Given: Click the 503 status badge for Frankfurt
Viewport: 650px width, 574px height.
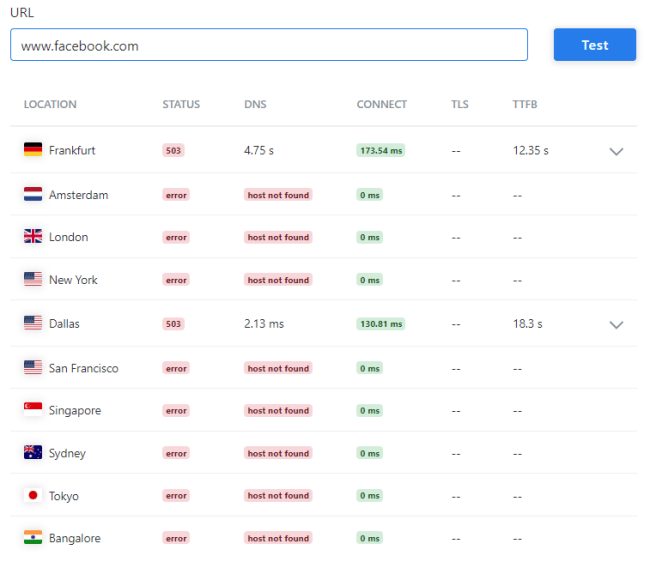Looking at the screenshot, I should (x=173, y=150).
